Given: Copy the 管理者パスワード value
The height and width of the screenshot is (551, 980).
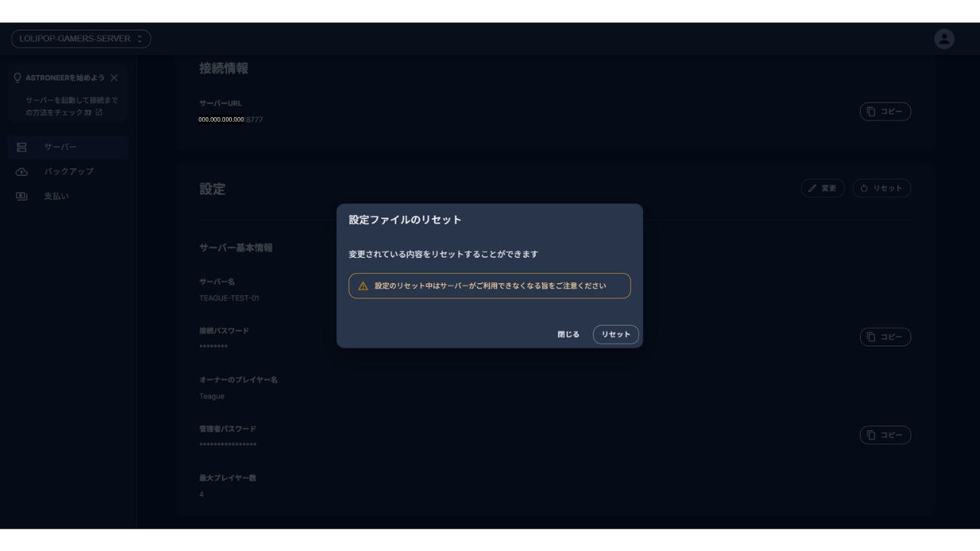Looking at the screenshot, I should tap(885, 435).
